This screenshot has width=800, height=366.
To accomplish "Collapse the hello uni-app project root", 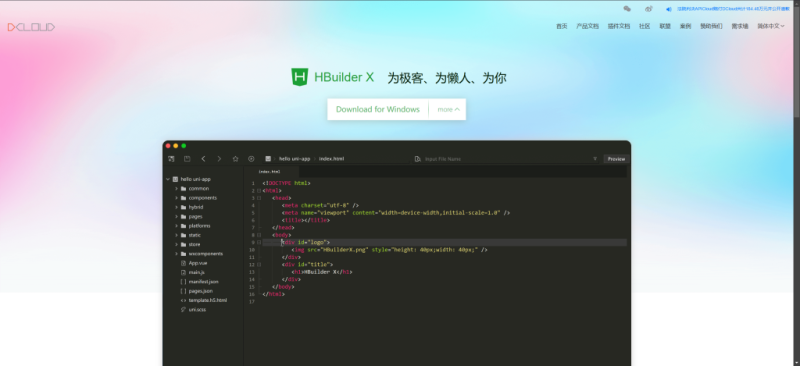I will point(167,179).
